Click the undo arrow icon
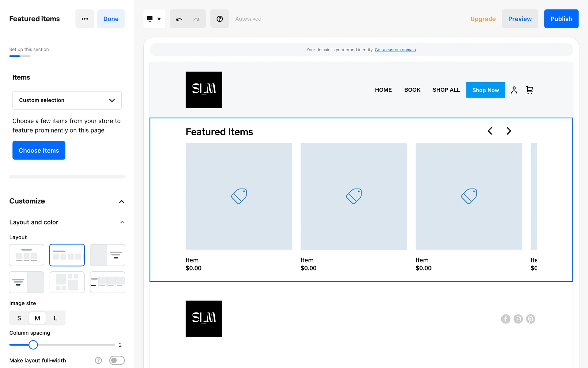Screen dimensions: 588x368 (179, 19)
